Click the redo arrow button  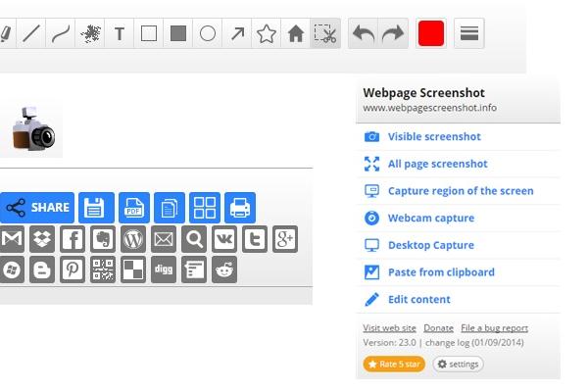click(x=393, y=33)
